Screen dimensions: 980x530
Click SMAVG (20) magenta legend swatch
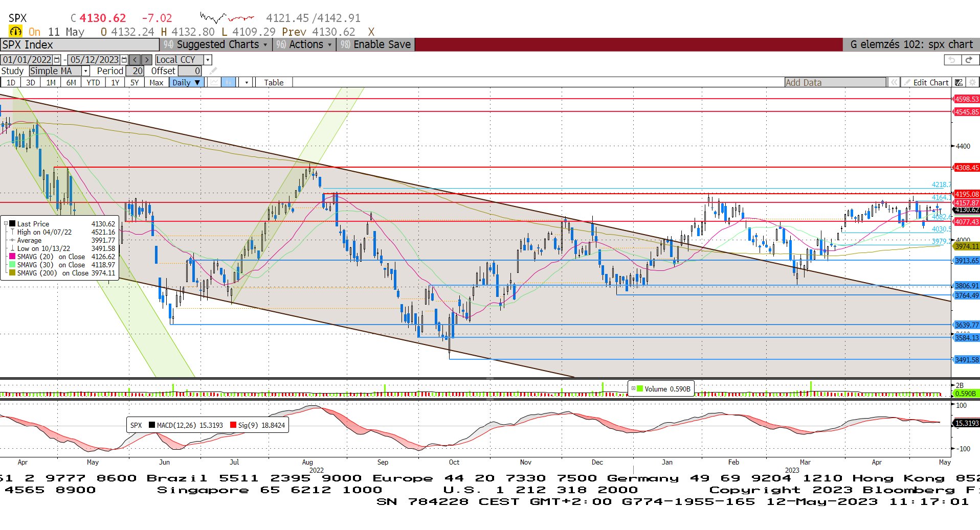click(12, 257)
